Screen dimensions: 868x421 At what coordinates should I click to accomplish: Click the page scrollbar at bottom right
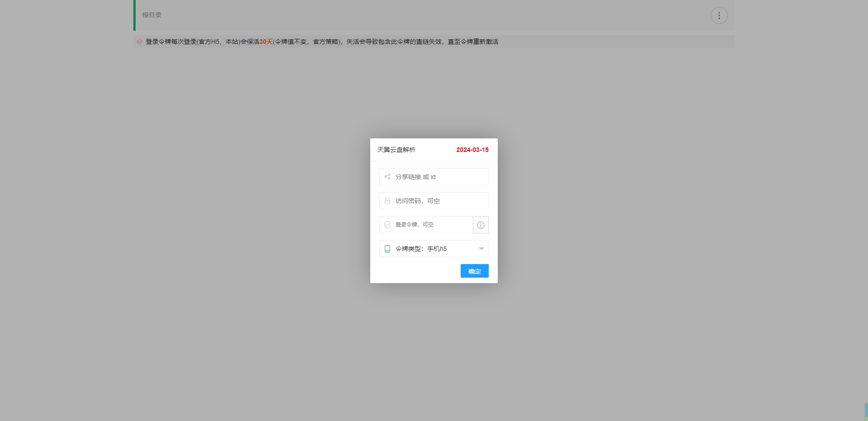tap(866, 412)
